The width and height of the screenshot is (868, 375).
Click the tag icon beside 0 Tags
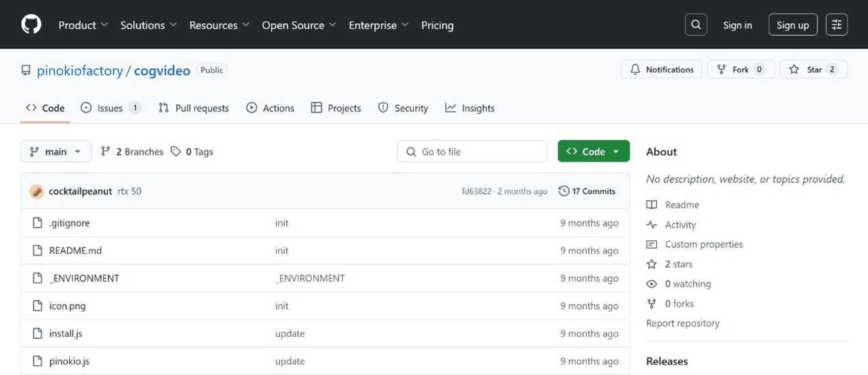point(176,152)
